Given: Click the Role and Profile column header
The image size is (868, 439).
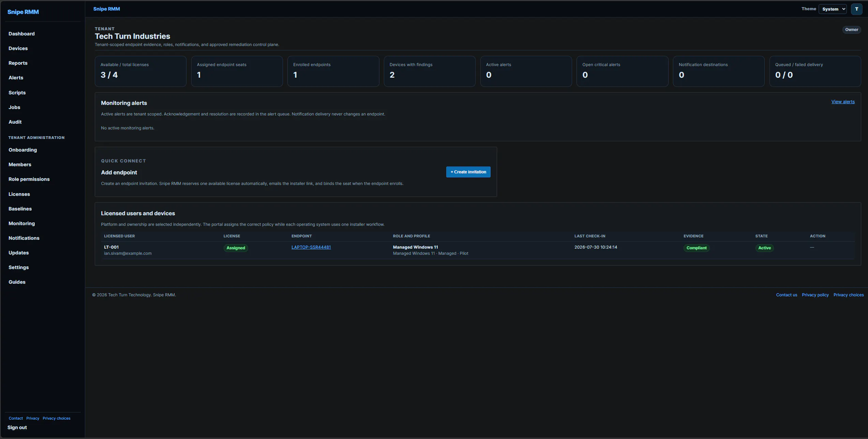Looking at the screenshot, I should [411, 236].
